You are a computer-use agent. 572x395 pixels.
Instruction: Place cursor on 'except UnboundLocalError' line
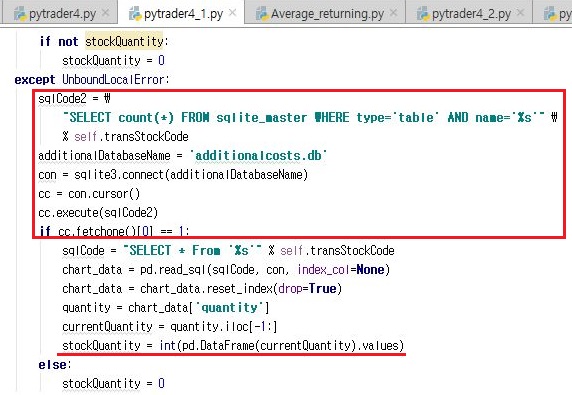pyautogui.click(x=92, y=80)
